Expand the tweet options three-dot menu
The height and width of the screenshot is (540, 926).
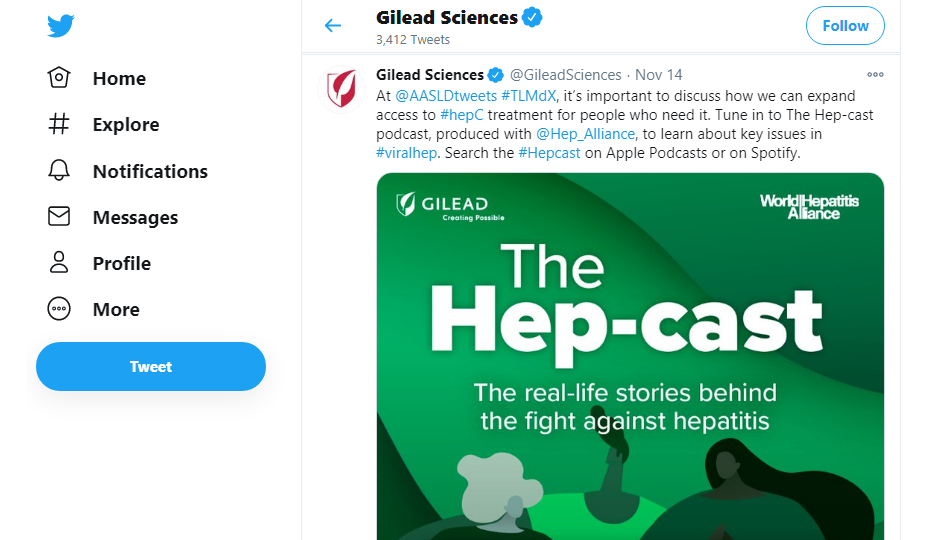[875, 74]
